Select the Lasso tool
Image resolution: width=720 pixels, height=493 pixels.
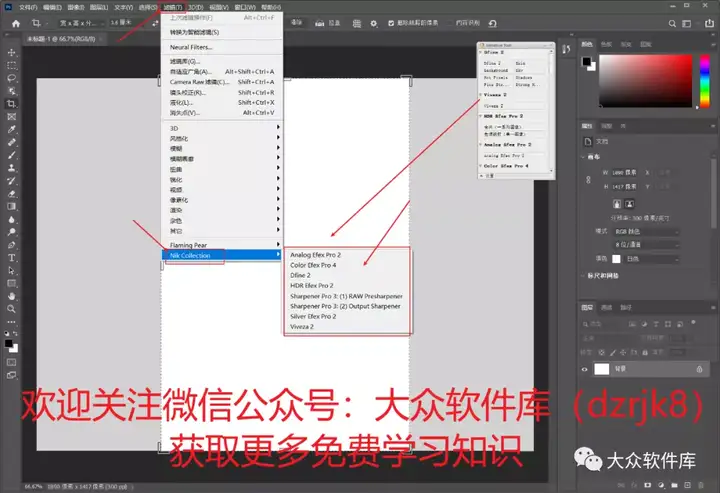[11, 78]
